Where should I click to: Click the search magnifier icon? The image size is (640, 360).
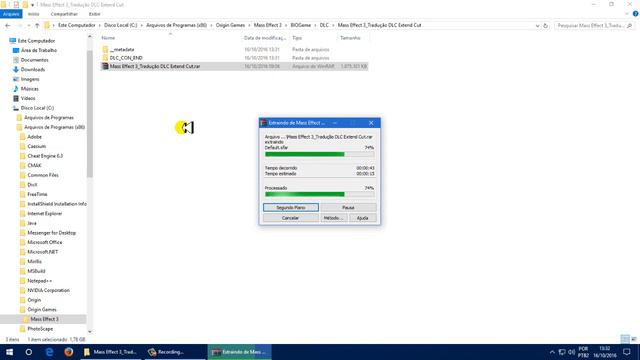pyautogui.click(x=629, y=25)
